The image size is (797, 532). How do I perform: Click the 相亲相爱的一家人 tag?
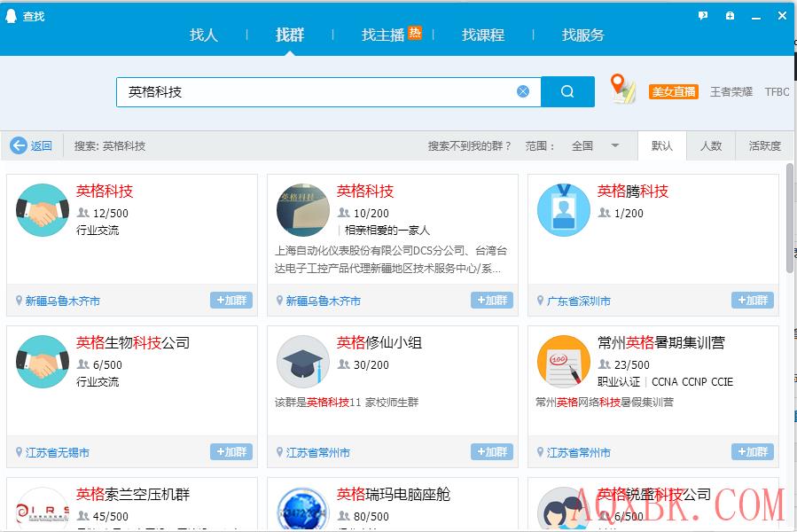pos(387,231)
